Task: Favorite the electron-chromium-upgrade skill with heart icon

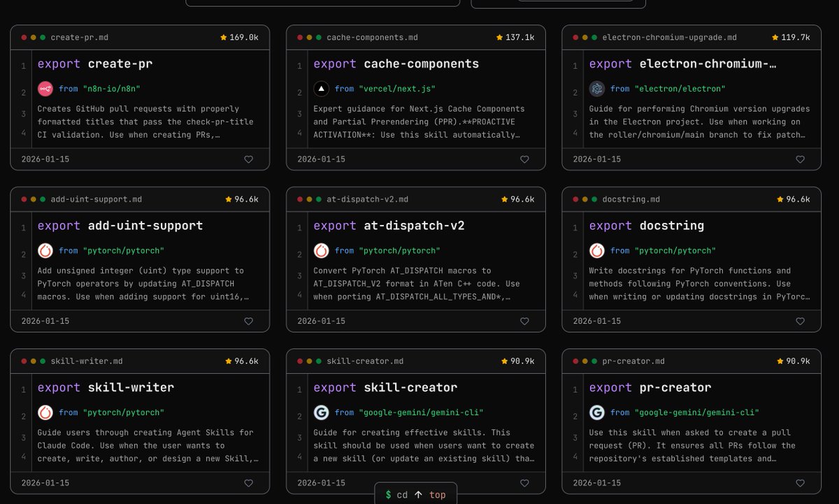Action: click(x=800, y=159)
